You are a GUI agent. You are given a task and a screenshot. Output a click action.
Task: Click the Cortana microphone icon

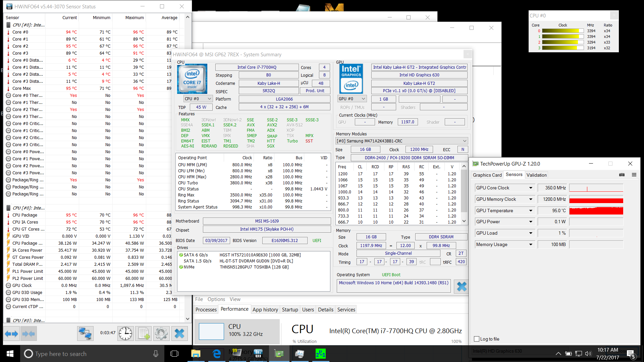pos(156,354)
